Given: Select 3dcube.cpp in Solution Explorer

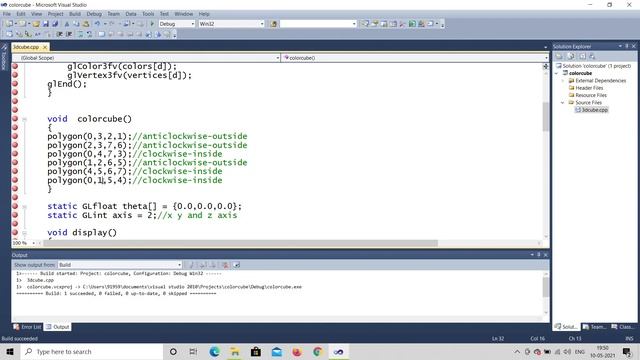Looking at the screenshot, I should [591, 110].
